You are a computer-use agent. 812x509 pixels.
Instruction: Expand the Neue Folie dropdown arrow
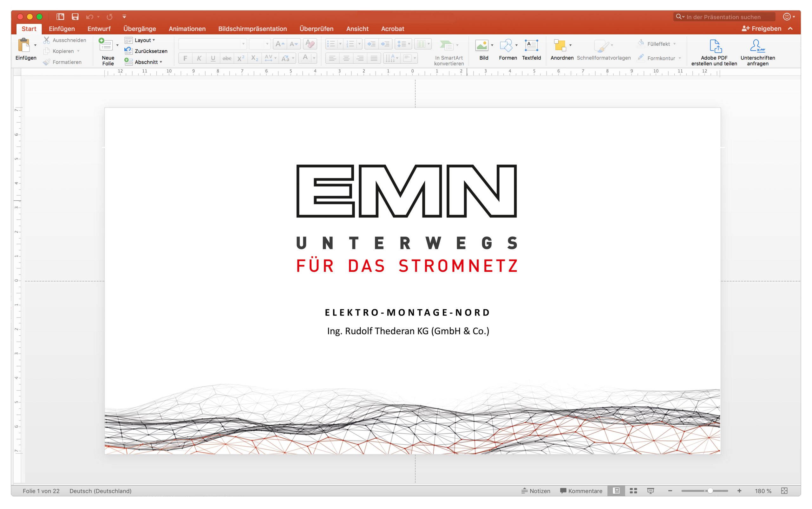click(x=117, y=45)
